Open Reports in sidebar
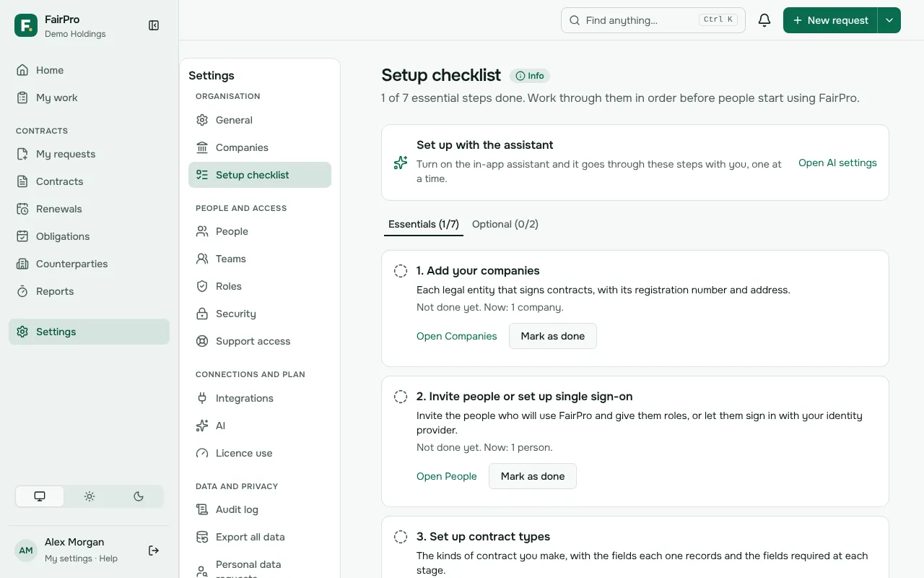 [89, 291]
